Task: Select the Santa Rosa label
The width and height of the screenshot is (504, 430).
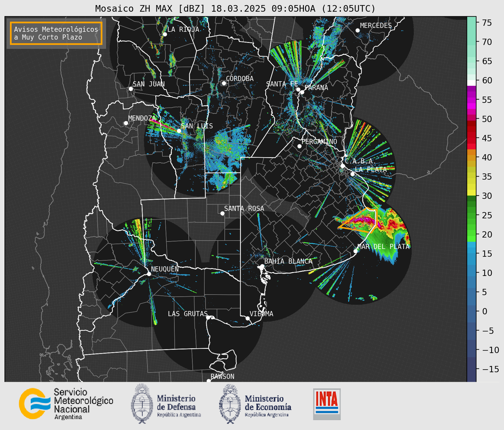Action: pos(244,208)
